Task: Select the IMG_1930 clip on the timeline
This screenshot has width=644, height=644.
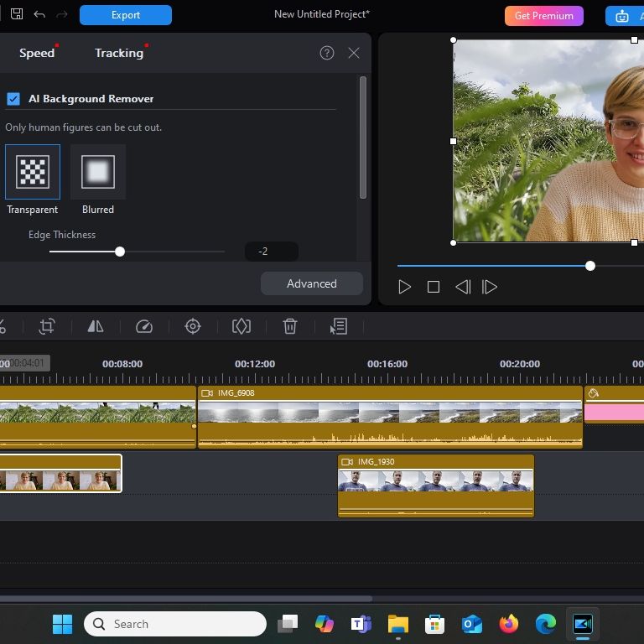Action: [436, 486]
